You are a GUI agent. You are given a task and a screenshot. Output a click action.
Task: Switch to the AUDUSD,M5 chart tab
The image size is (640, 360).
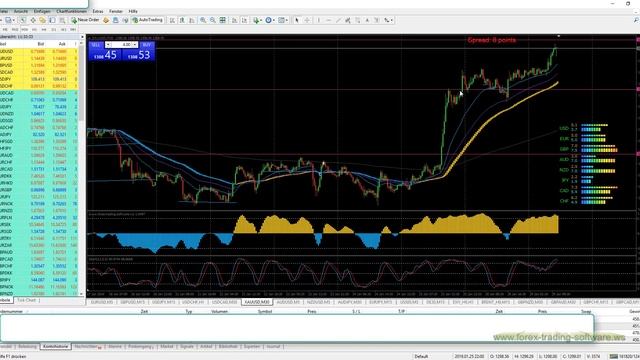coord(288,302)
